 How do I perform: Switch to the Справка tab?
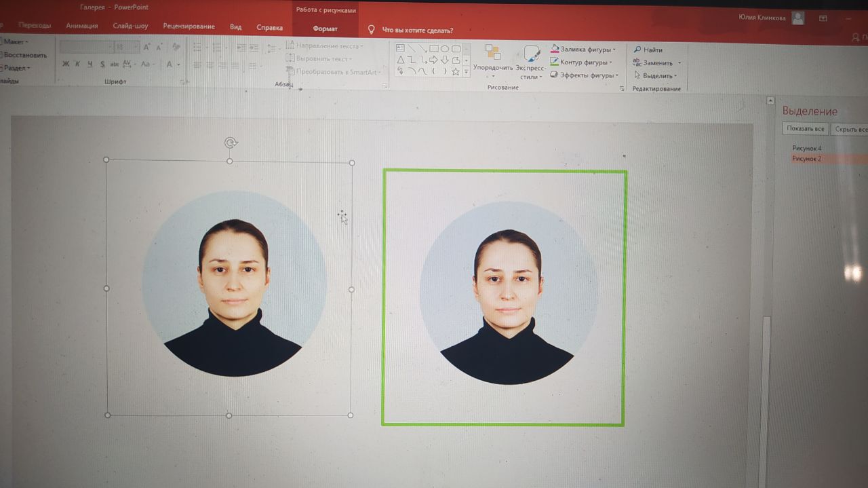[x=270, y=28]
